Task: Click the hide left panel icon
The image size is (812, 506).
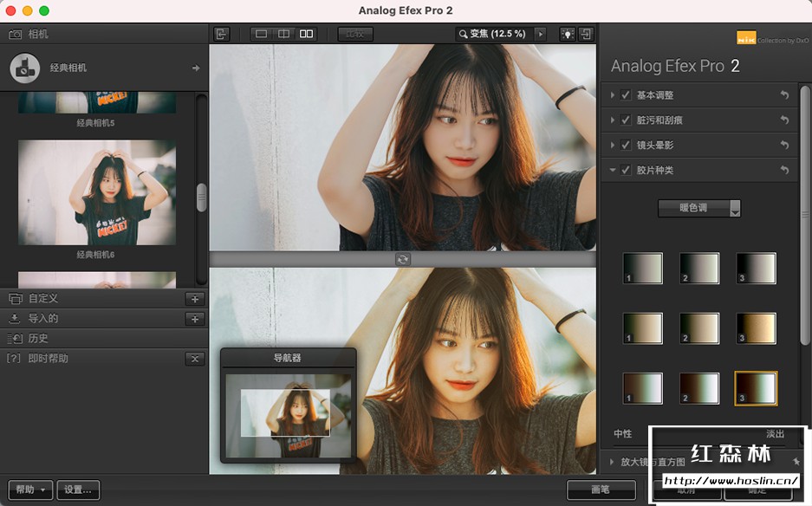Action: coord(222,34)
